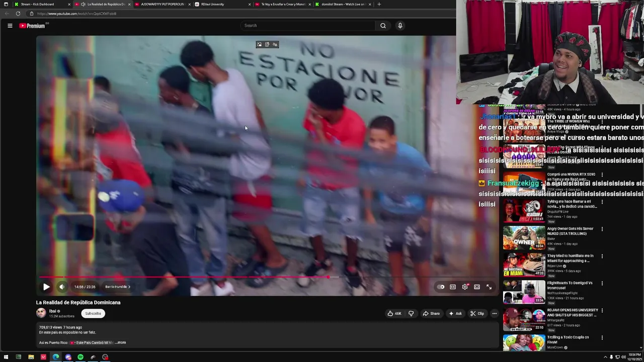Open RDJAVI OPENS HIS UNIVERSITY video thumbnail

click(x=524, y=319)
